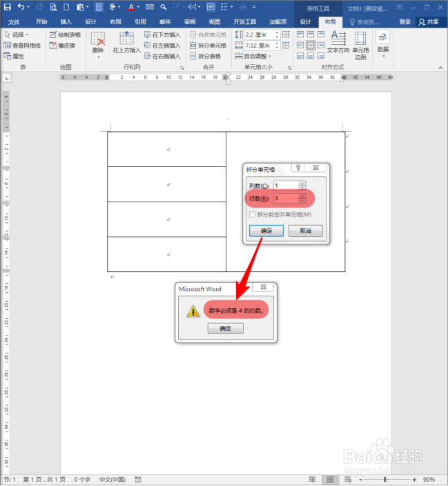Select the 橡皮擦 eraser tool
This screenshot has width=448, height=486.
coord(62,46)
